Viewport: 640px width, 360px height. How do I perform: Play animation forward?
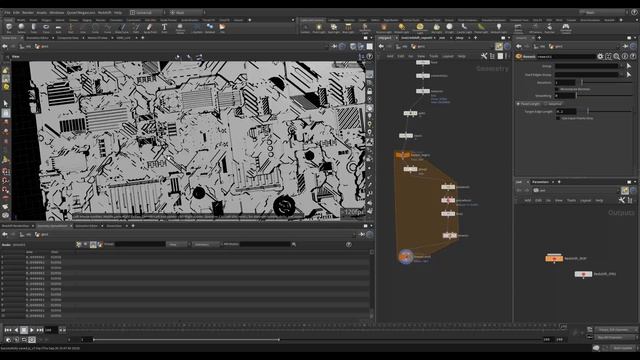pyautogui.click(x=31, y=330)
